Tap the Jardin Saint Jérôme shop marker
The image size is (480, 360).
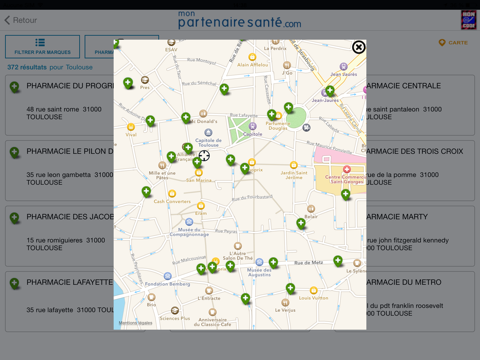293,165
